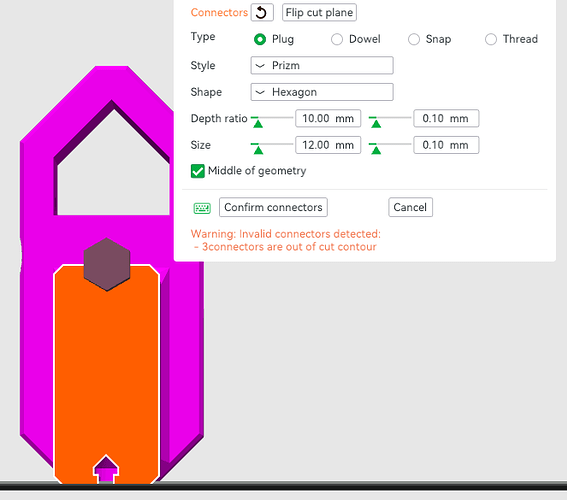Click the Depth ratio 10.00 mm field

click(328, 119)
